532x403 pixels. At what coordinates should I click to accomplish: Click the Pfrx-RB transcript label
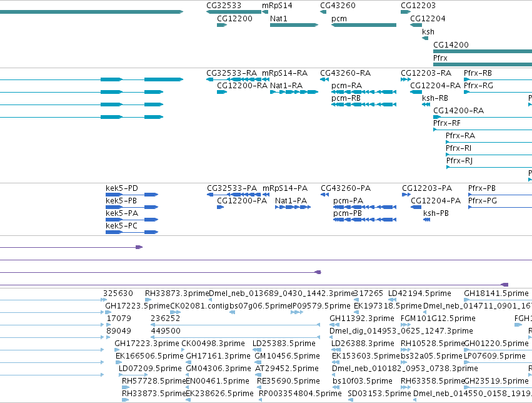click(x=478, y=73)
